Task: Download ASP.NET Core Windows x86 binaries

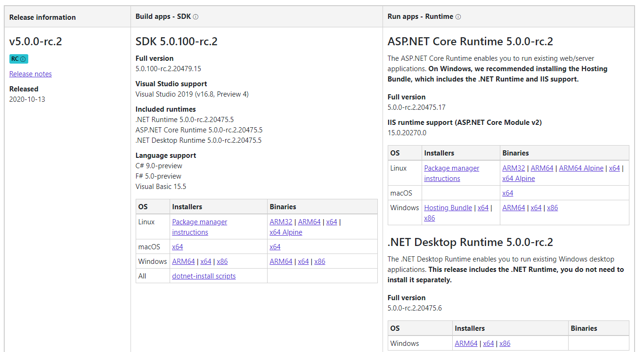Action: (x=553, y=207)
